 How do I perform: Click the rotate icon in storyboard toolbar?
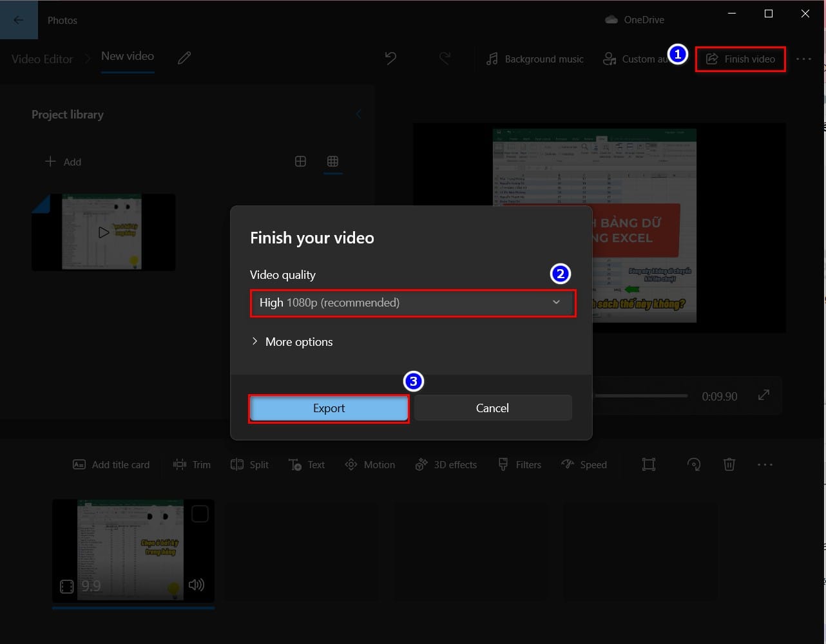694,464
